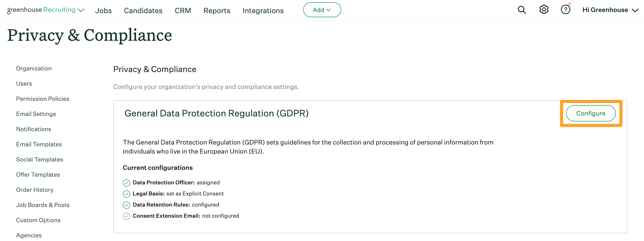Select Permission Policies from the sidebar
The image size is (644, 241).
42,99
